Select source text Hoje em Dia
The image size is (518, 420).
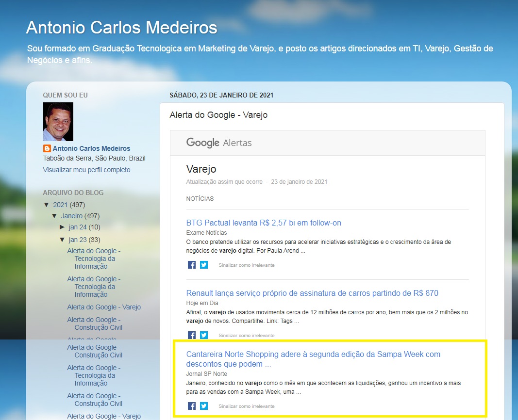(x=202, y=303)
